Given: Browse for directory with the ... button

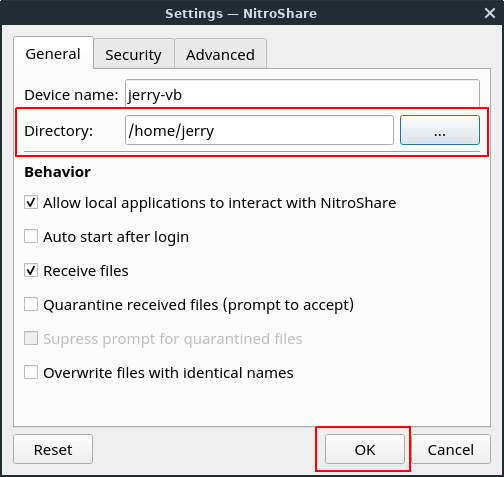Looking at the screenshot, I should coord(440,130).
